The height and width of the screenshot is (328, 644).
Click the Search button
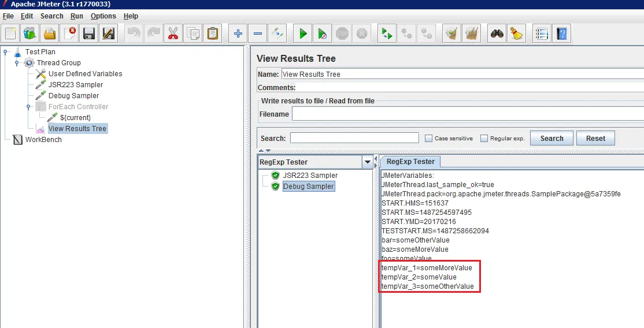pyautogui.click(x=552, y=139)
